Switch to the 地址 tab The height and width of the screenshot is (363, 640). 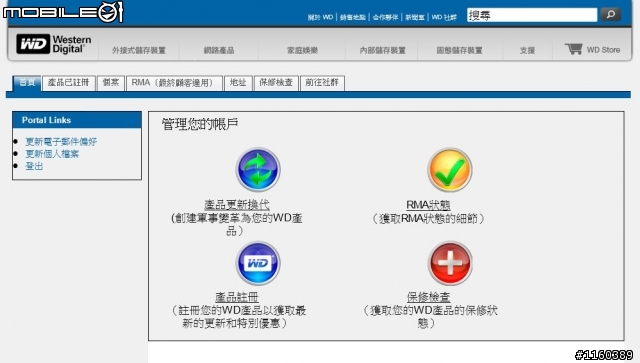[x=238, y=83]
